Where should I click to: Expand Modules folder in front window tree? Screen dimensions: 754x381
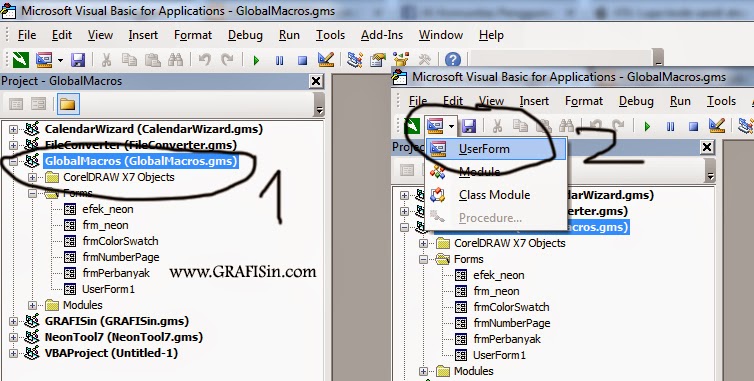423,371
